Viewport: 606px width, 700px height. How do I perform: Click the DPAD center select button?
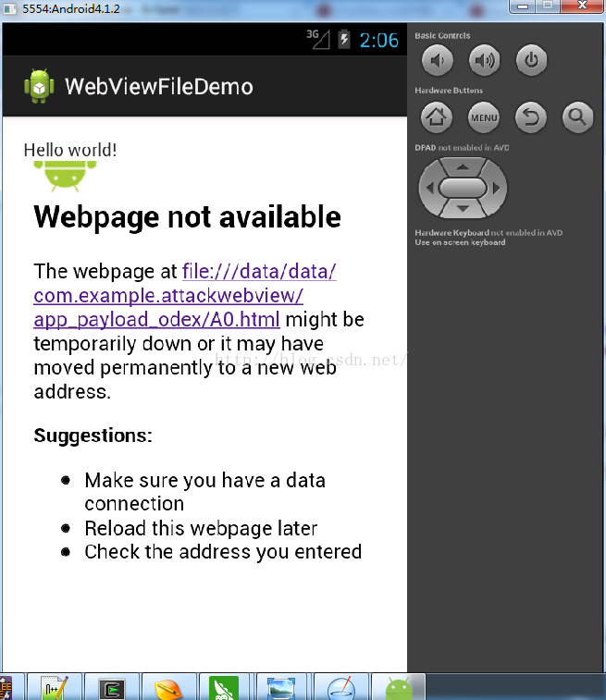click(x=463, y=188)
